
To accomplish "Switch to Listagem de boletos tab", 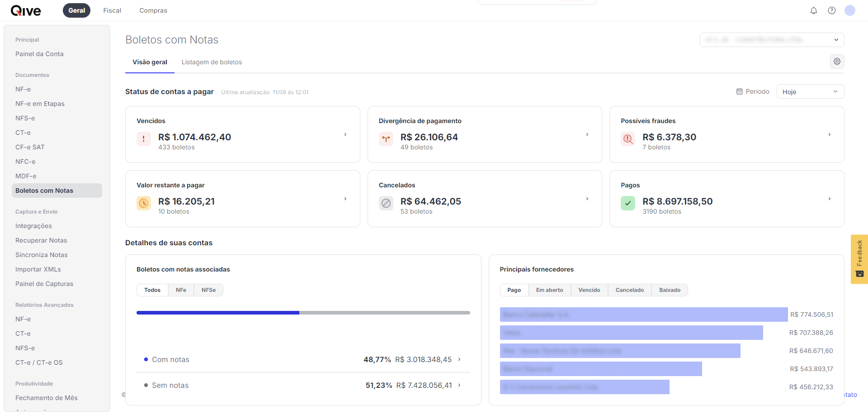I will click(212, 62).
